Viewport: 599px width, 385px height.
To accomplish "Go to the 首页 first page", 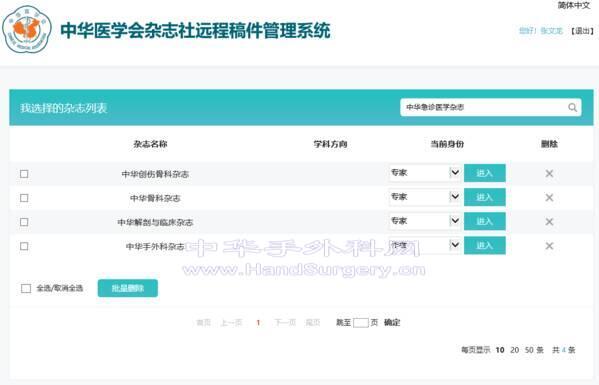I will (203, 323).
